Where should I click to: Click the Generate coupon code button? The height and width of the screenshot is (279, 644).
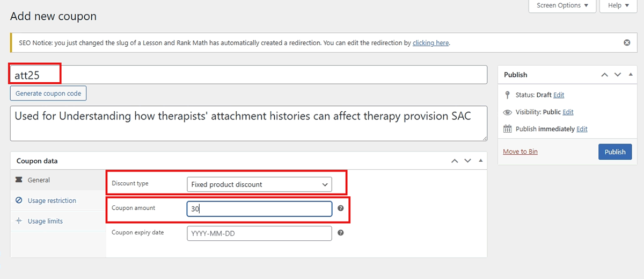[48, 93]
